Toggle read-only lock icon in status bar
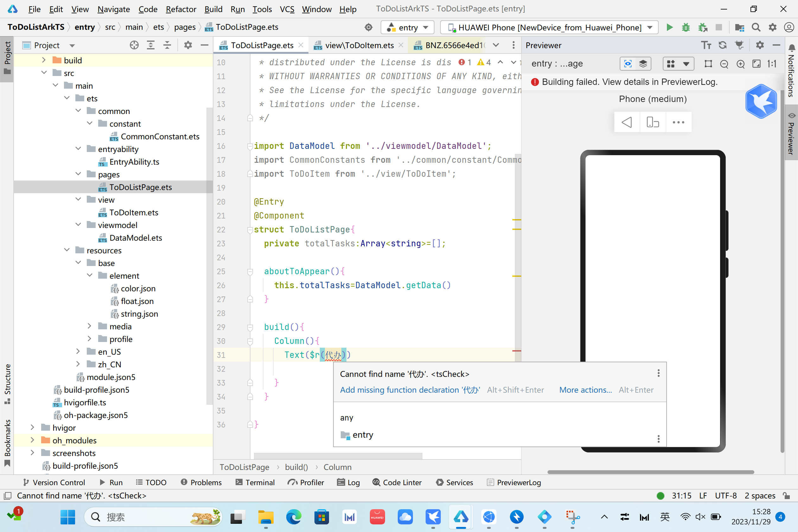Viewport: 798px width, 532px height. pyautogui.click(x=787, y=496)
